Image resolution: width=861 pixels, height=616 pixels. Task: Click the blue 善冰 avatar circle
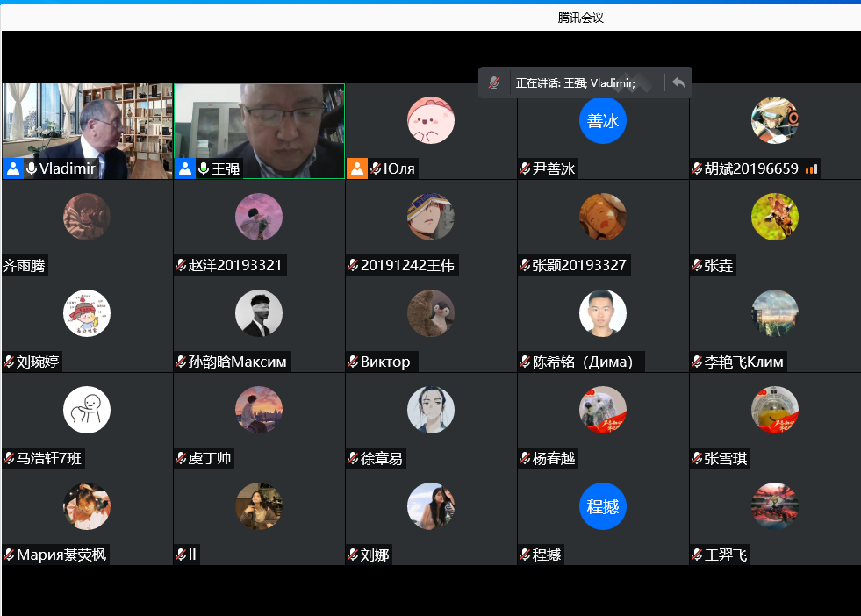(603, 120)
